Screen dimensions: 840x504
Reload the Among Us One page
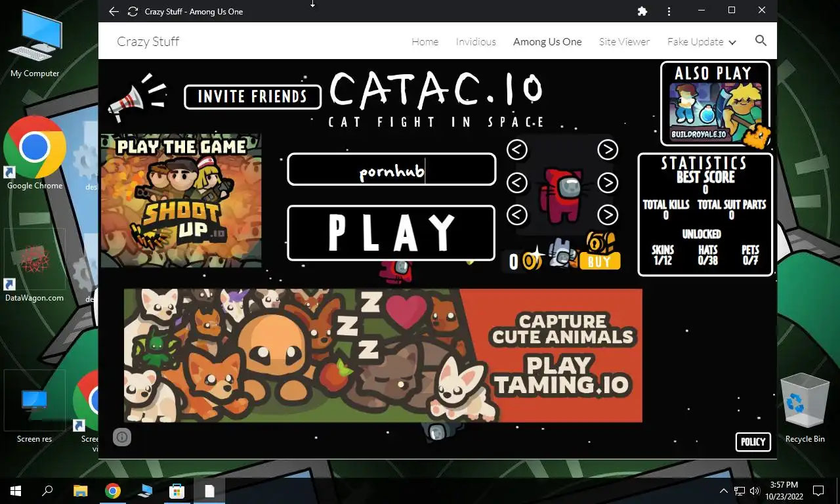coord(133,11)
